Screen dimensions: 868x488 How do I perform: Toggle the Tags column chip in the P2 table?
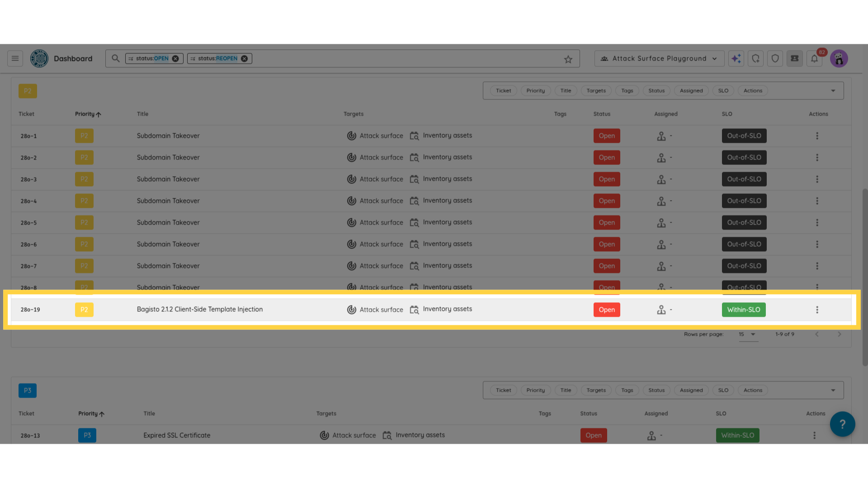point(627,91)
